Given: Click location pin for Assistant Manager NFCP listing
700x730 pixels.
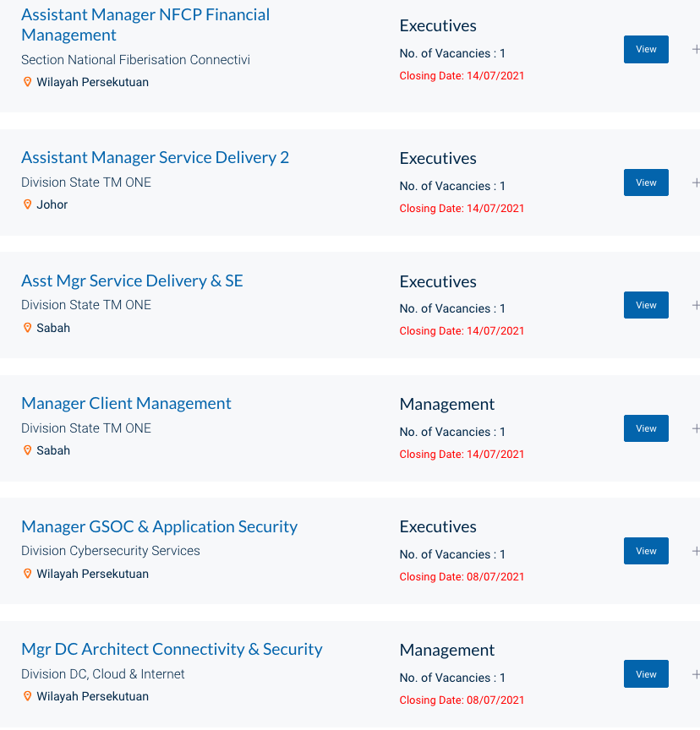Looking at the screenshot, I should point(27,82).
